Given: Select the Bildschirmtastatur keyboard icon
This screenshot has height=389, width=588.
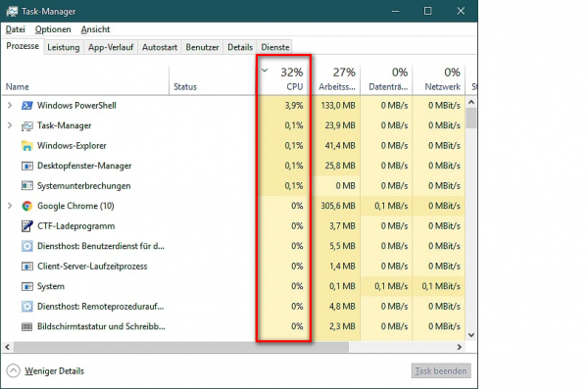Looking at the screenshot, I should point(27,326).
